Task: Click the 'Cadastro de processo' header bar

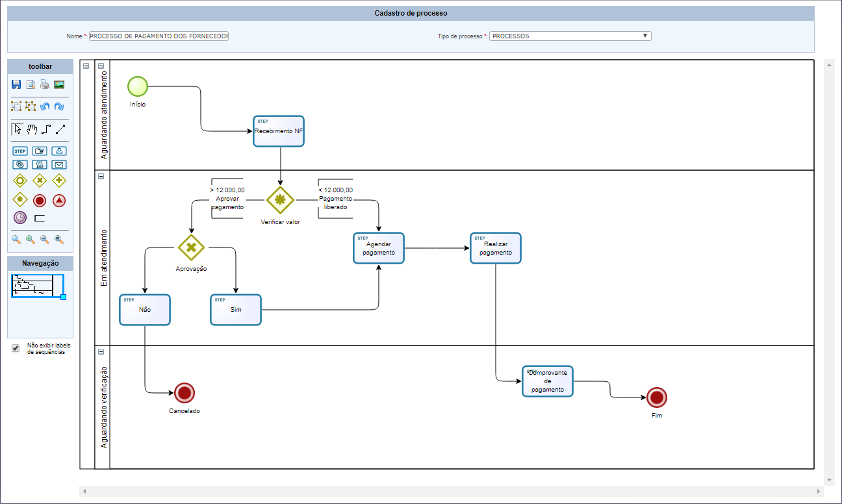Action: tap(411, 13)
